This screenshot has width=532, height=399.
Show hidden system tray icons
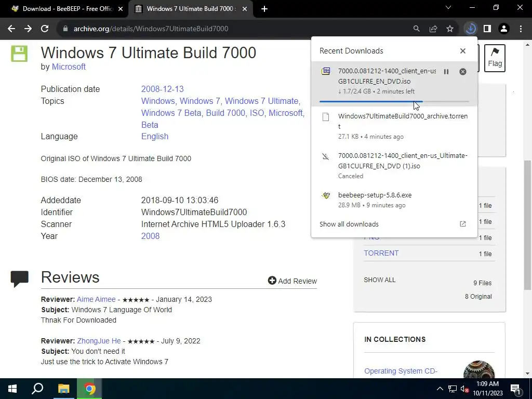tap(440, 389)
